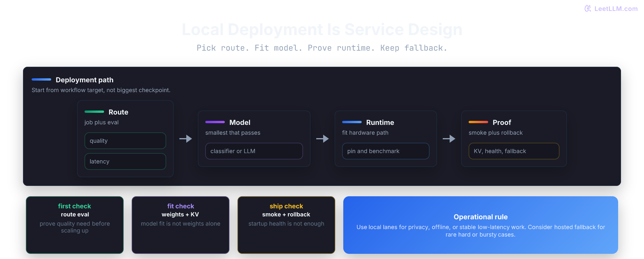This screenshot has width=644, height=259.
Task: Click the 'first check' label
Action: (x=74, y=206)
